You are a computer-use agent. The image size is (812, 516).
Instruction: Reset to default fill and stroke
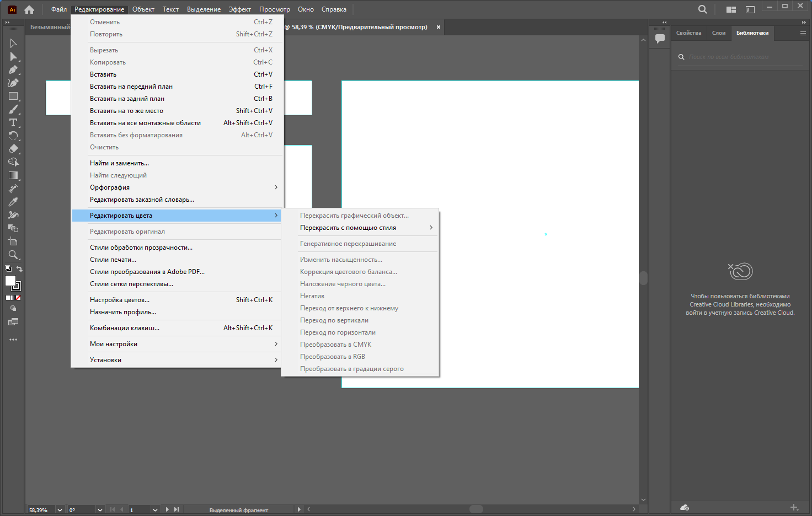point(8,269)
